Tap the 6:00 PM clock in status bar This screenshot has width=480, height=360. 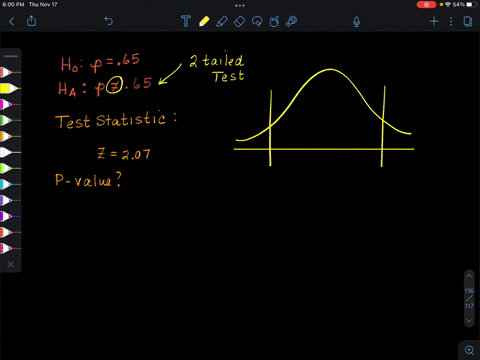click(x=13, y=5)
